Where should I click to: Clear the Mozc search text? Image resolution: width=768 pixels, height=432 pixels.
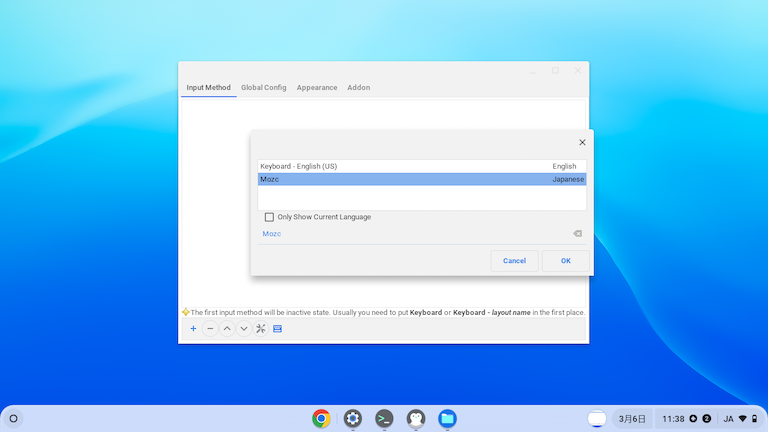(x=577, y=234)
